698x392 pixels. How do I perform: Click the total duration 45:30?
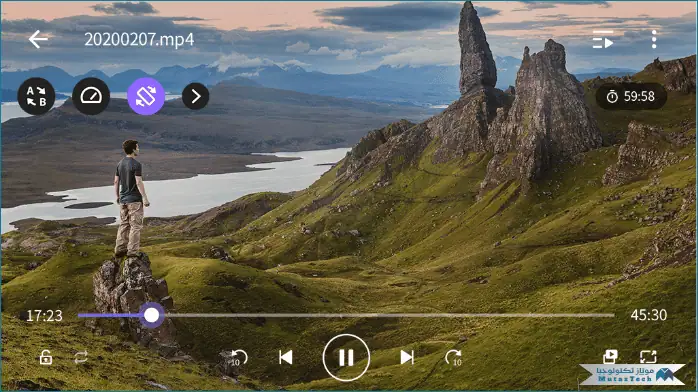[x=649, y=315]
